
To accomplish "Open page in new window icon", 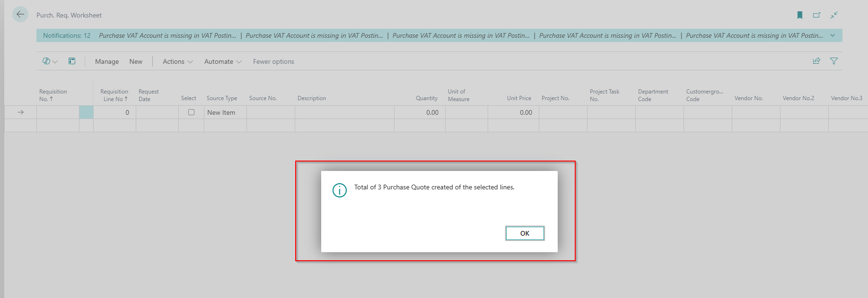I will point(816,15).
